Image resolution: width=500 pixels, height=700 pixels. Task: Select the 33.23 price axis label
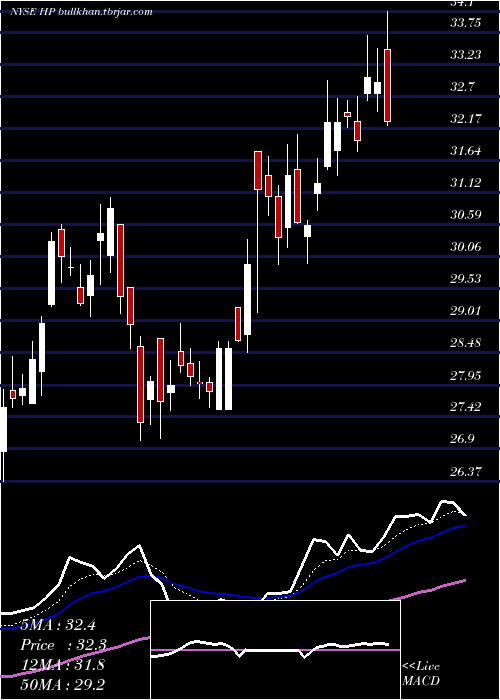466,55
